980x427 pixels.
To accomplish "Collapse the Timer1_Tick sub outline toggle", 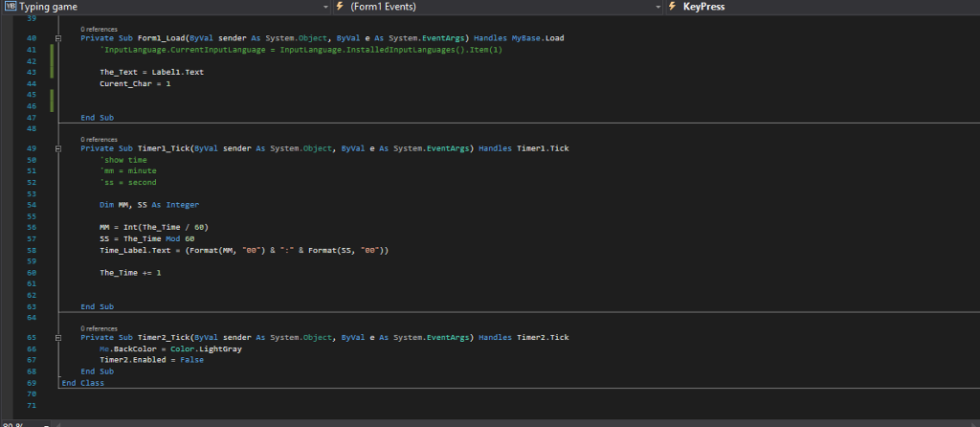I will [x=58, y=148].
